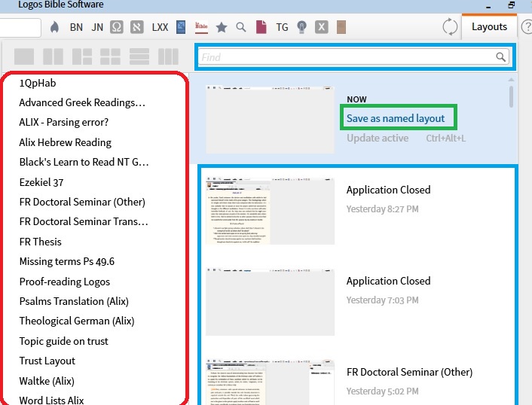Click the NOW layout thumbnail
This screenshot has width=532, height=405.
pyautogui.click(x=270, y=119)
